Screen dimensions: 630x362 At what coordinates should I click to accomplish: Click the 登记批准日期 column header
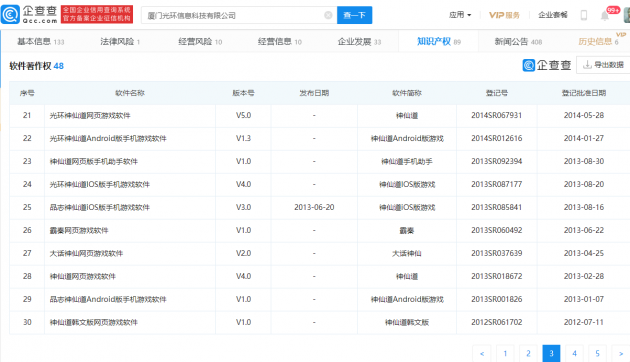click(x=584, y=93)
